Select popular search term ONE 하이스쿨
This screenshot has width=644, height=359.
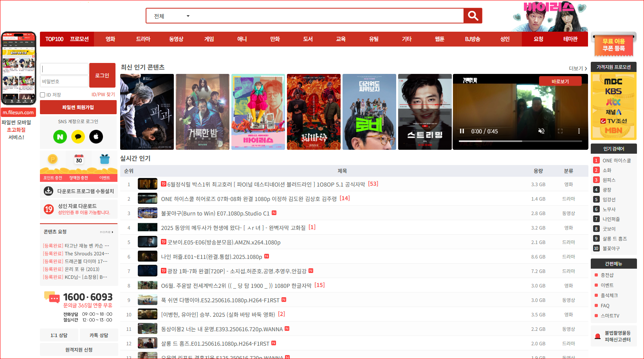tap(617, 160)
